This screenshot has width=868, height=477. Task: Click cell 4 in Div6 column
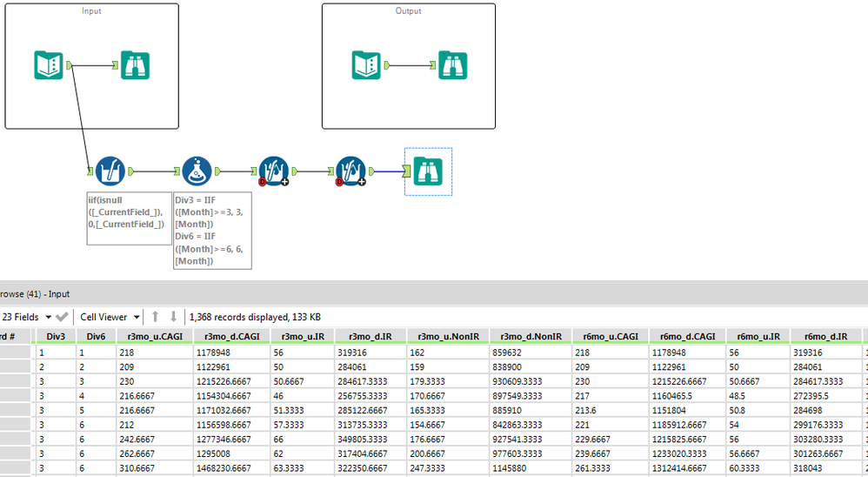pyautogui.click(x=97, y=395)
